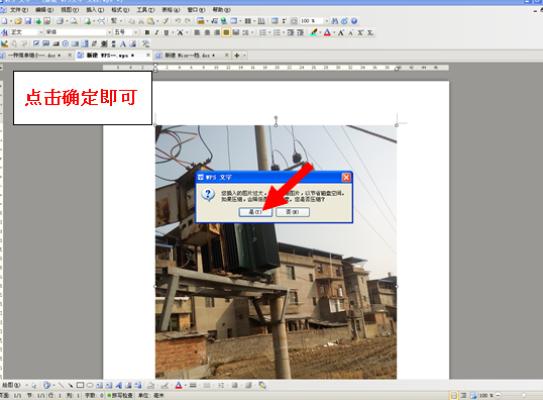Click the decrease indent icon
Image resolution: width=543 pixels, height=400 pixels.
[x=291, y=33]
